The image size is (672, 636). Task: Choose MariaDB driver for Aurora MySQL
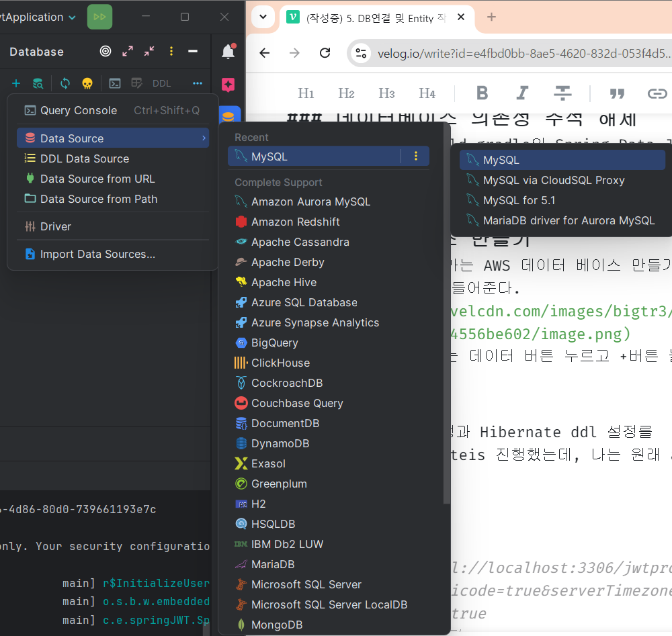coord(562,220)
